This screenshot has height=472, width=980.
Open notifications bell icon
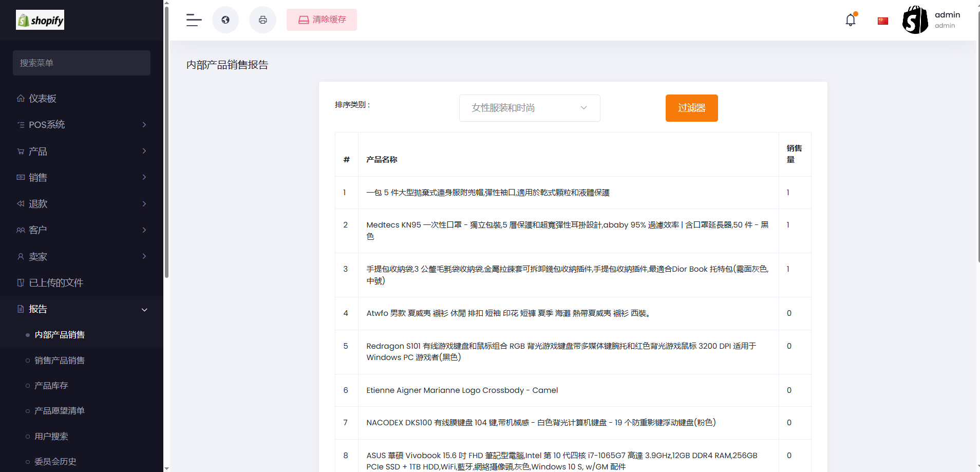coord(851,20)
